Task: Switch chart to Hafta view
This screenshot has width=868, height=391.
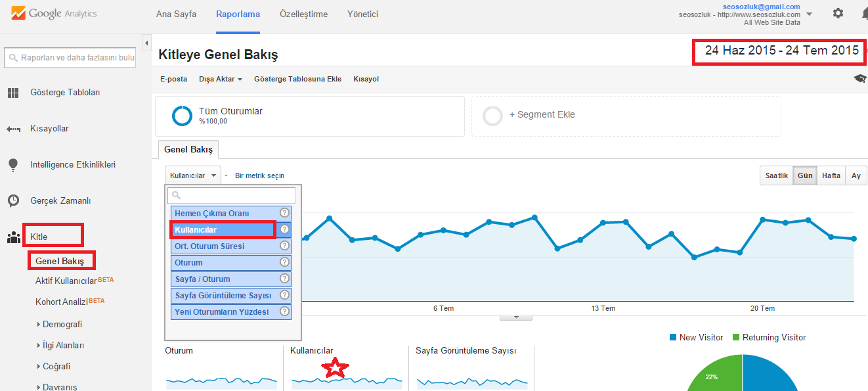Action: (831, 175)
